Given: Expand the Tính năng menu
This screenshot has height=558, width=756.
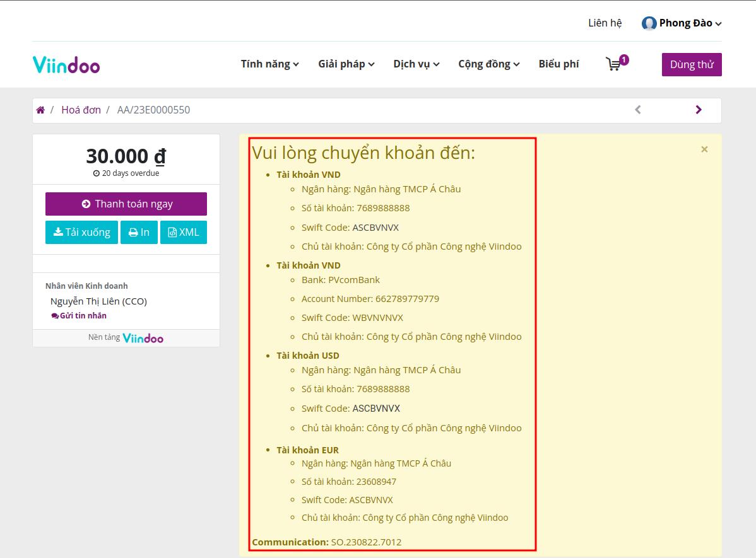Looking at the screenshot, I should (270, 64).
